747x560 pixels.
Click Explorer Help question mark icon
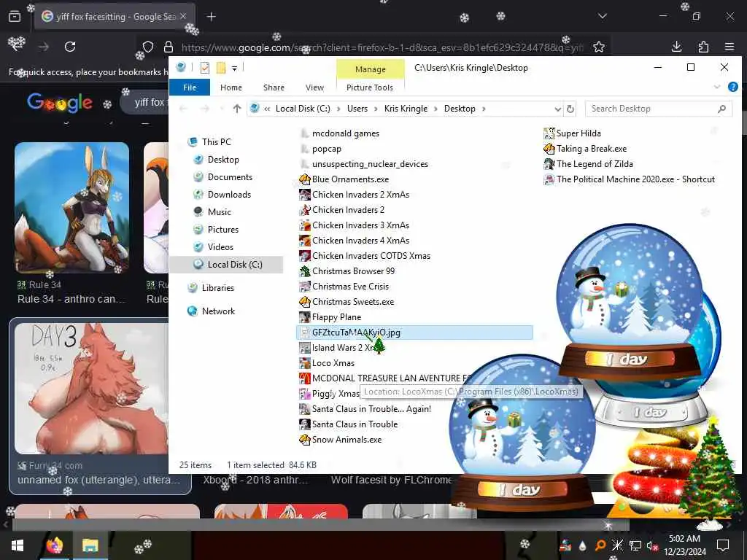click(732, 87)
